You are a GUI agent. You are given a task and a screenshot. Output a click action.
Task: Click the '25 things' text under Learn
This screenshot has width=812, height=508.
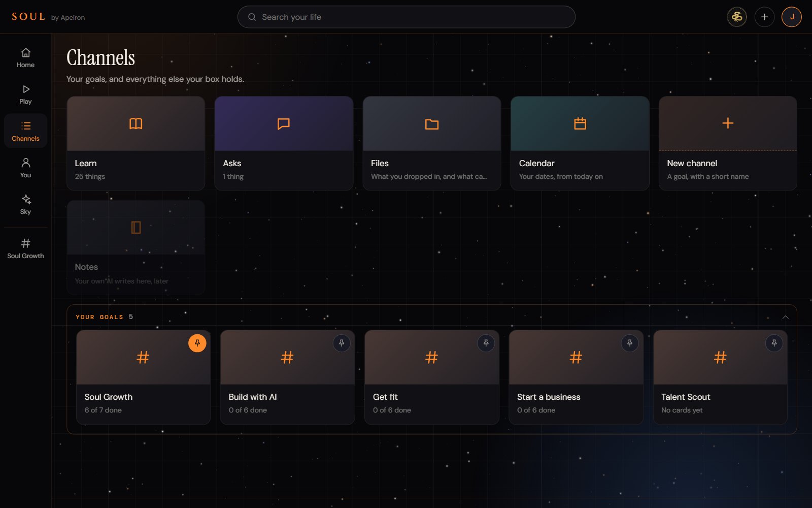coord(90,176)
